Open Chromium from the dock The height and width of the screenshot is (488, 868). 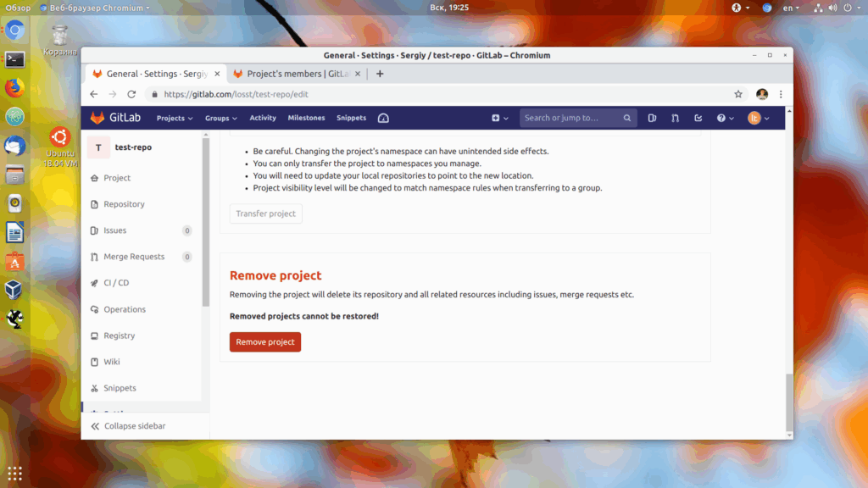[x=15, y=30]
